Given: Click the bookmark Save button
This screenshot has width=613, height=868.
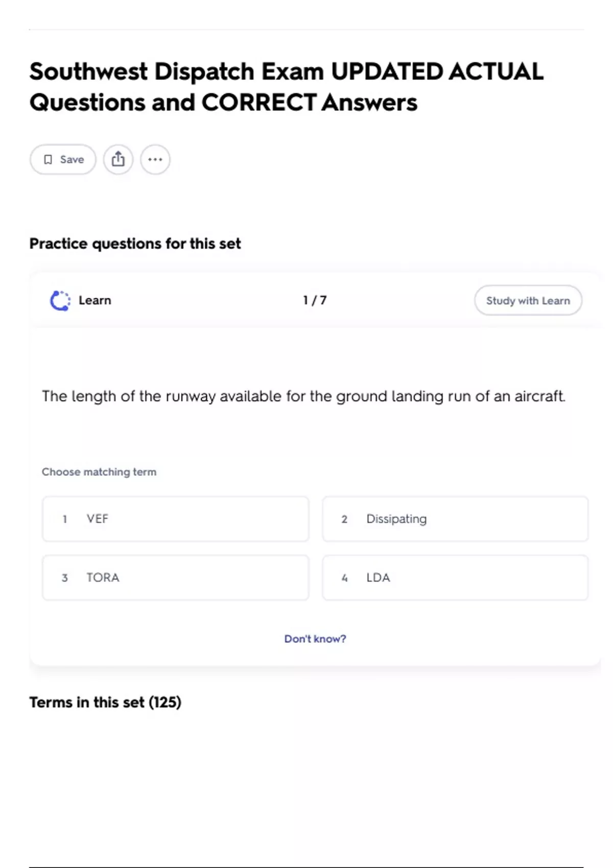Looking at the screenshot, I should pos(63,159).
